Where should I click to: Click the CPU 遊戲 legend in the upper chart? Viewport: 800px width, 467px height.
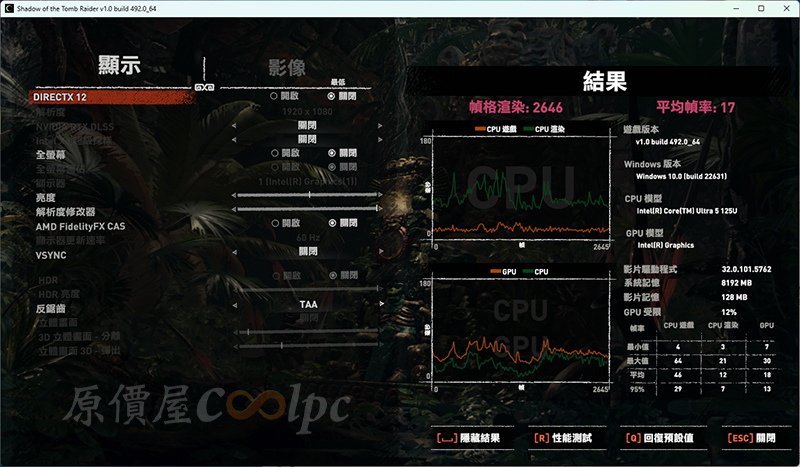click(x=495, y=129)
